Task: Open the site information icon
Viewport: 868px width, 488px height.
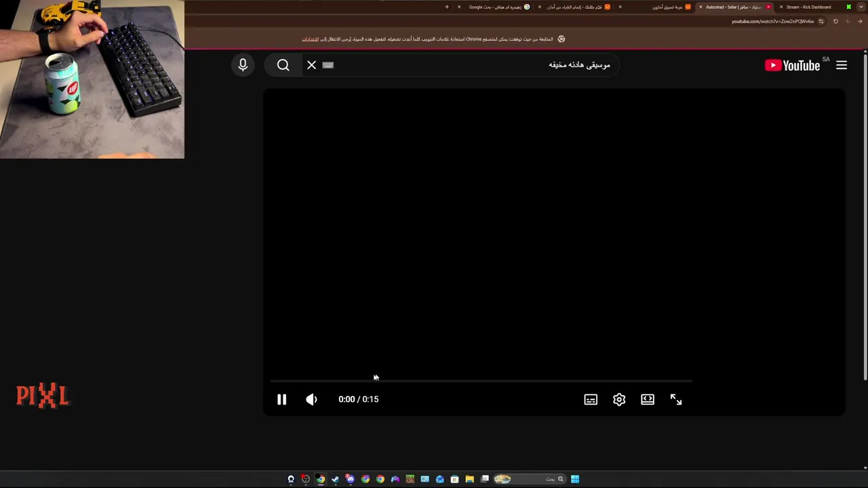Action: click(x=821, y=21)
